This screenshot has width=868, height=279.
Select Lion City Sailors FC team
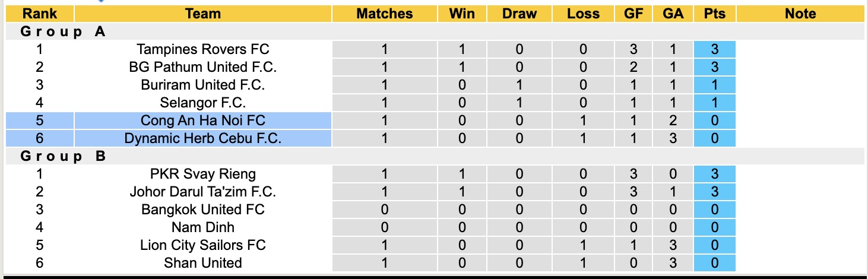click(x=202, y=245)
